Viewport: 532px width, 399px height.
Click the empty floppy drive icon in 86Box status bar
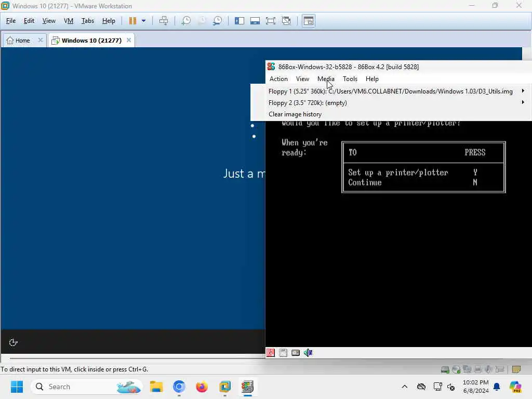click(283, 353)
